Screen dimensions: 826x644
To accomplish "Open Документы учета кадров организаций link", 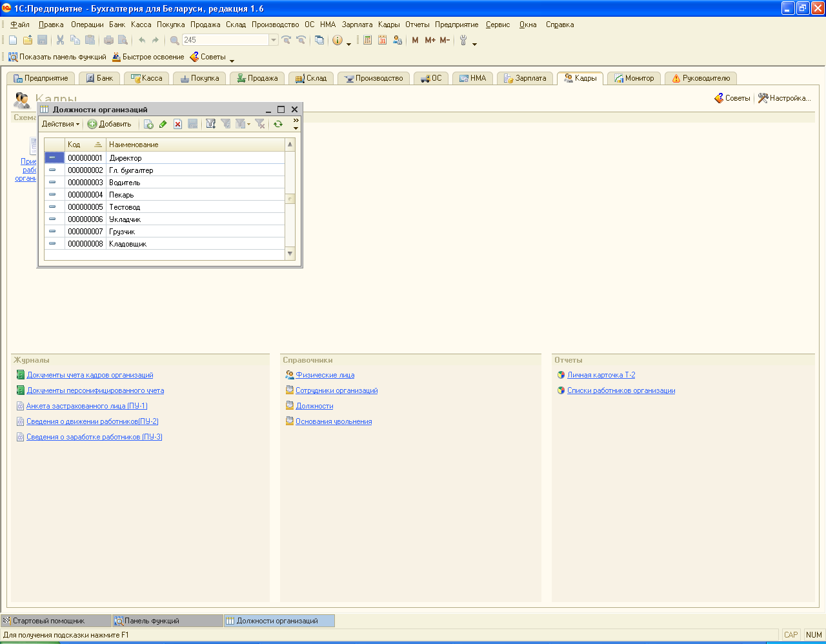I will coord(90,375).
